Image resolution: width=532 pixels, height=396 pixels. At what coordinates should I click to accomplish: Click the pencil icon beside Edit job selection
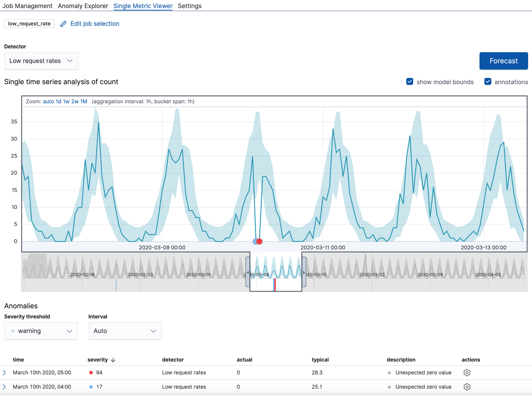pos(63,24)
